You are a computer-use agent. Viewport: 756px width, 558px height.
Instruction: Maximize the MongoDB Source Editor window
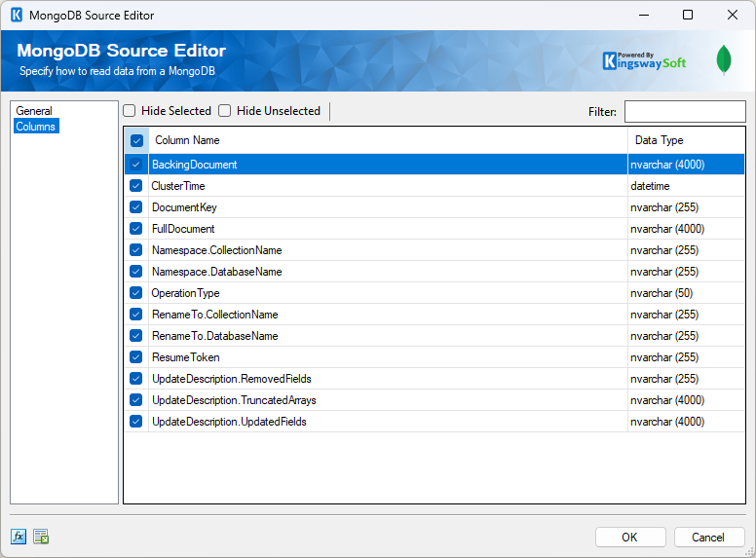688,15
